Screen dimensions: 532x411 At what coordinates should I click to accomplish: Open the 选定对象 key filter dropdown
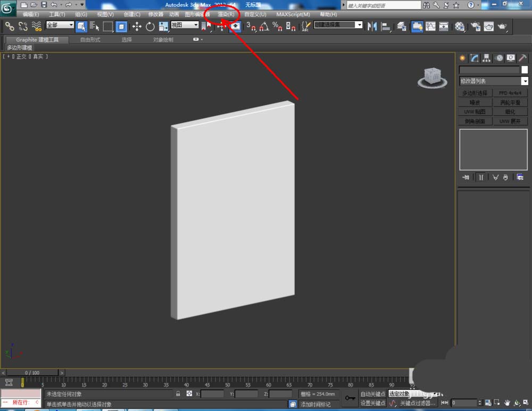tap(412, 393)
